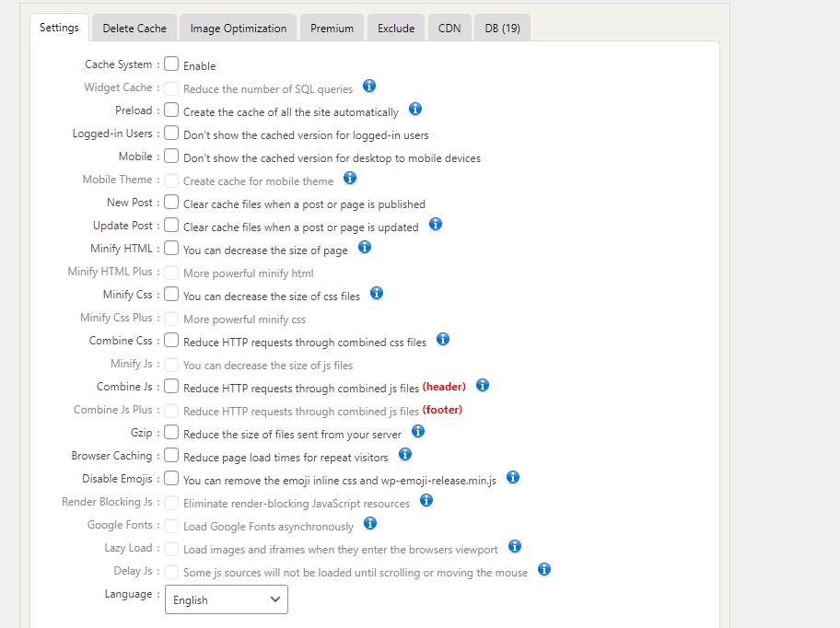Open info icon beside Preload option
The image size is (840, 628).
pyautogui.click(x=415, y=110)
